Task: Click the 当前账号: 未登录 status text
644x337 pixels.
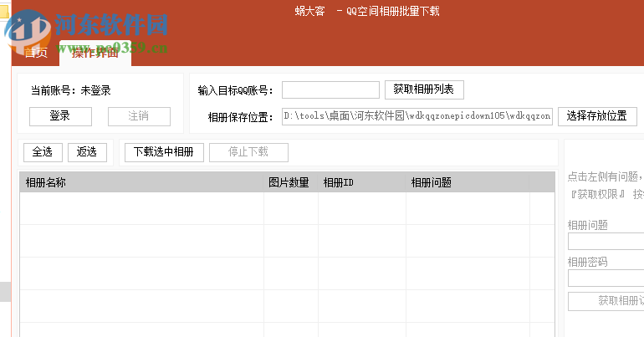Action: coord(70,90)
